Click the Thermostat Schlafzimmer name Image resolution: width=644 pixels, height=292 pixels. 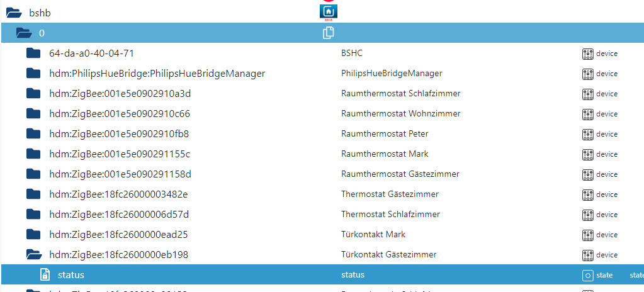point(390,215)
